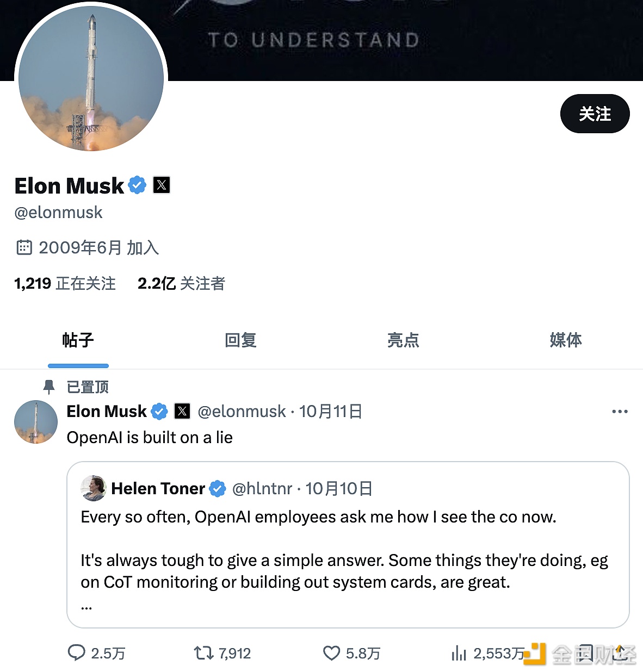Viewport: 643px width, 672px height.
Task: Open the 1,219 正在关注 list
Action: (65, 283)
